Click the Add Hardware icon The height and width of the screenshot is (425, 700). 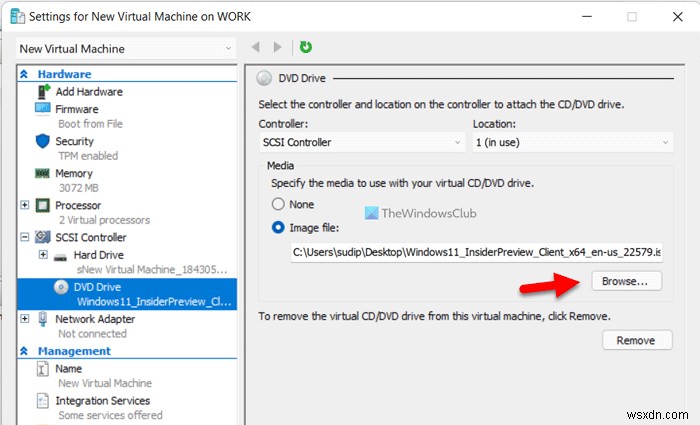coord(43,92)
